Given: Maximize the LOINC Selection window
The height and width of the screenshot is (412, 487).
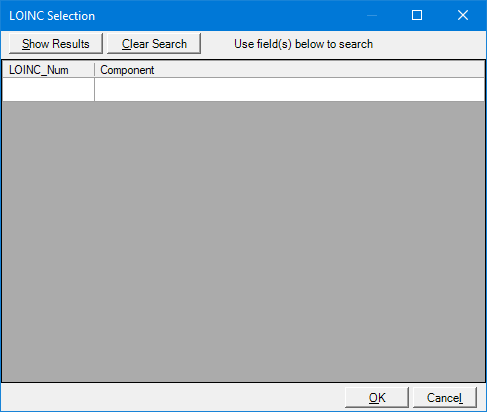Looking at the screenshot, I should point(417,15).
